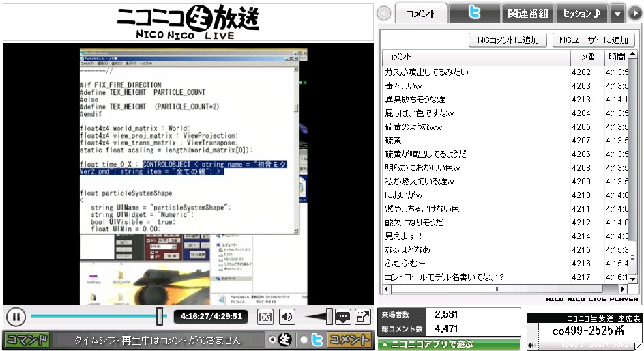Open ニコニコアプリで遊ぶ green bar
The image size is (644, 351).
click(x=448, y=344)
